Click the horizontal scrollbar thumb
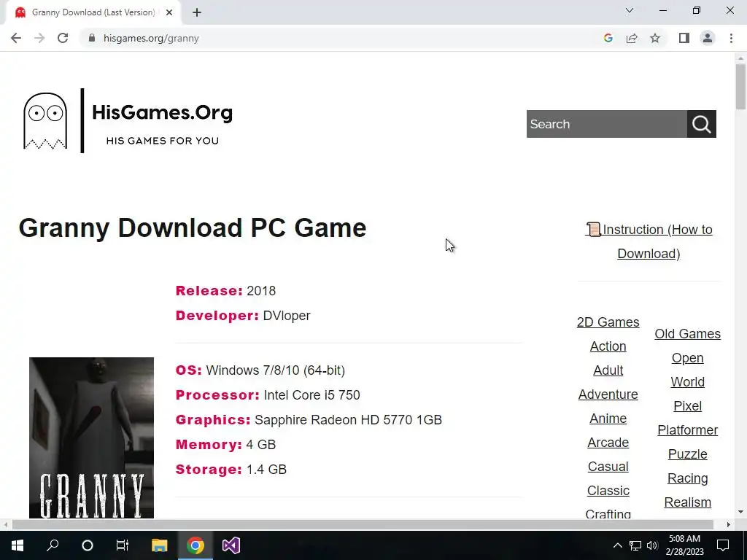This screenshot has height=560, width=747. click(363, 524)
